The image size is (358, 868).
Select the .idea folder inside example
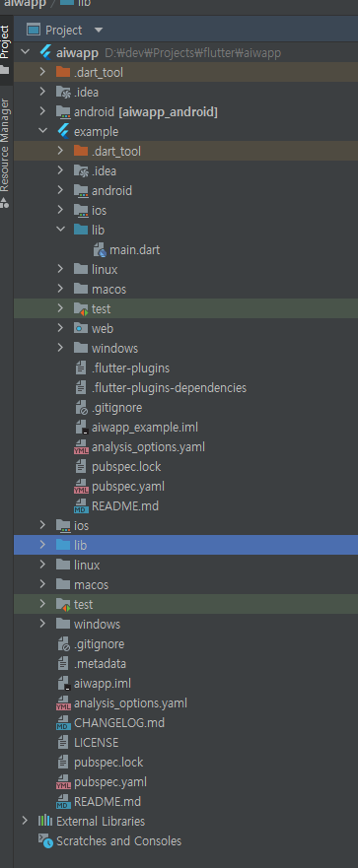[x=105, y=171]
